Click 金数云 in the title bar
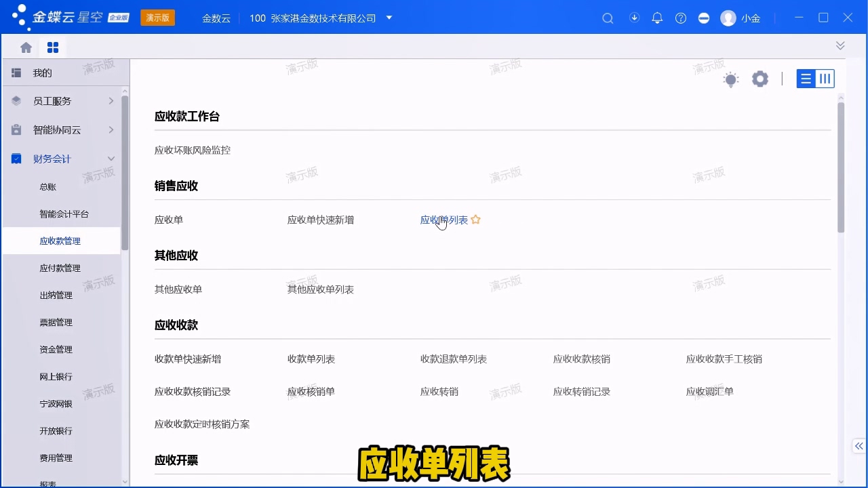The image size is (868, 488). [x=216, y=18]
